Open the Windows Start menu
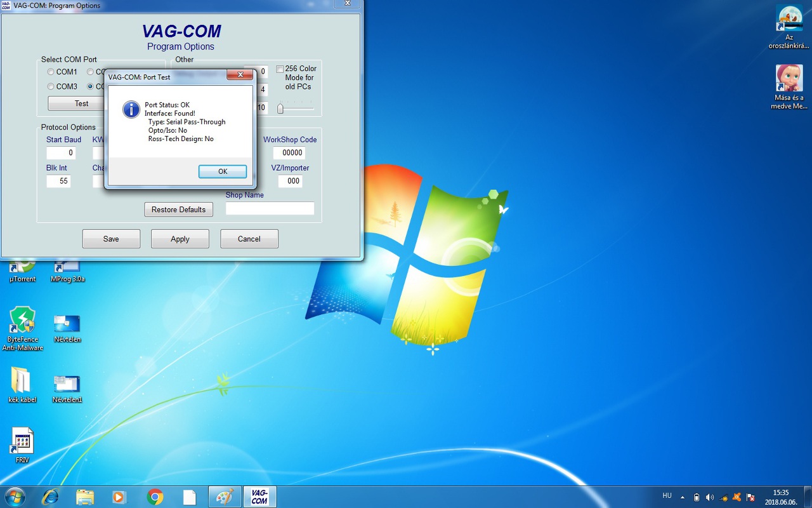 15,497
